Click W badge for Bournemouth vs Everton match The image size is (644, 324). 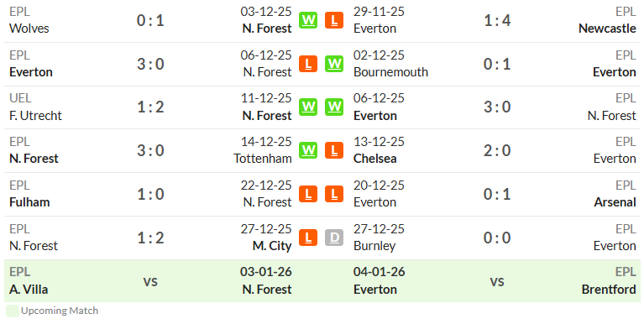334,64
